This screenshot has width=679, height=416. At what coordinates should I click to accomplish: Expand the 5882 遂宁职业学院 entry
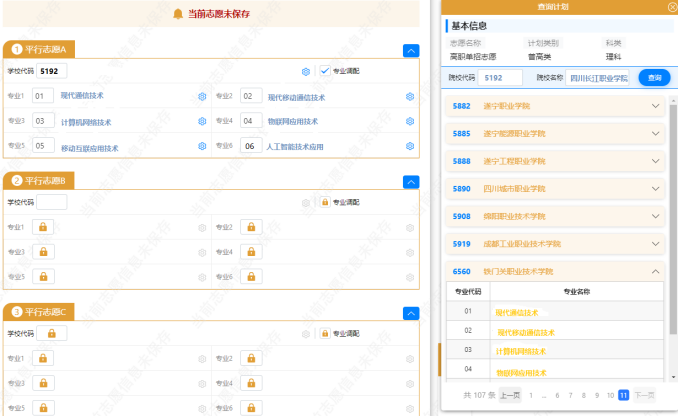[656, 105]
